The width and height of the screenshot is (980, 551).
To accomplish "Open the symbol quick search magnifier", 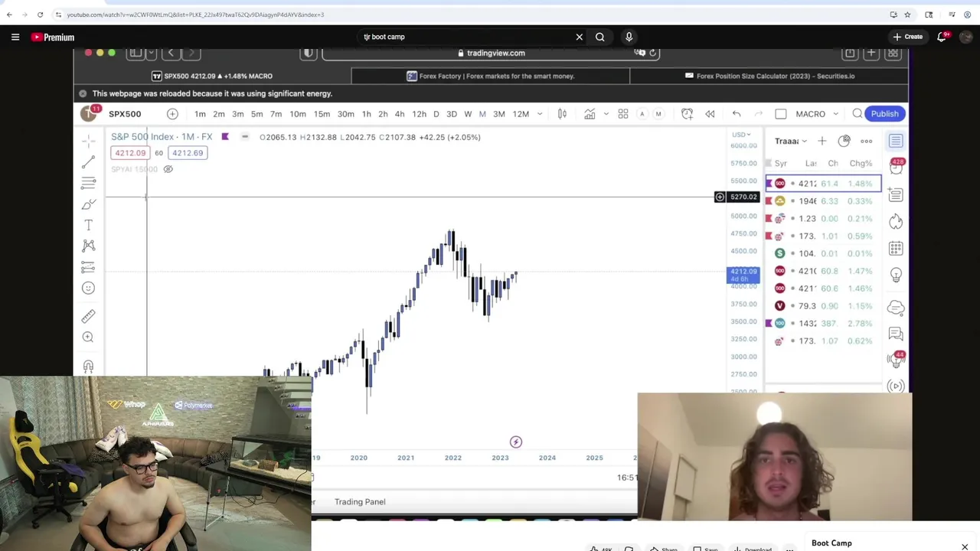I will coord(857,114).
